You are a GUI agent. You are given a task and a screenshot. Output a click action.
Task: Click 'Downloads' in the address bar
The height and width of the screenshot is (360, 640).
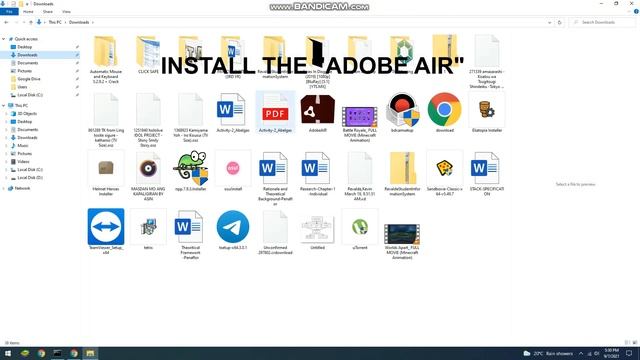79,22
